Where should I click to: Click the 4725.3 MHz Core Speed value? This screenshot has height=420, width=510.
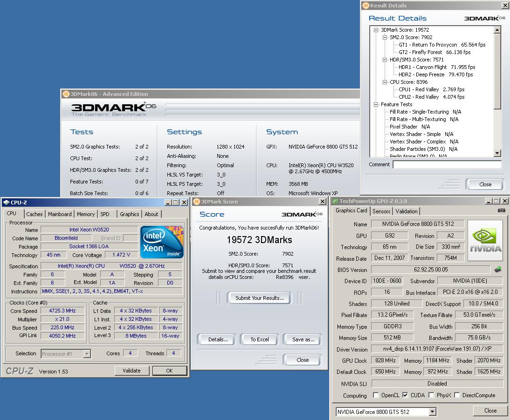coord(62,311)
